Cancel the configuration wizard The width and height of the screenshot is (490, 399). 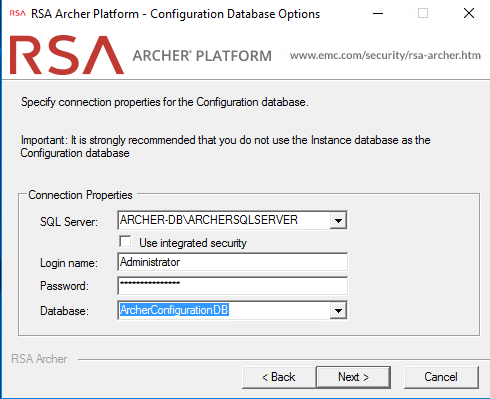coord(441,377)
